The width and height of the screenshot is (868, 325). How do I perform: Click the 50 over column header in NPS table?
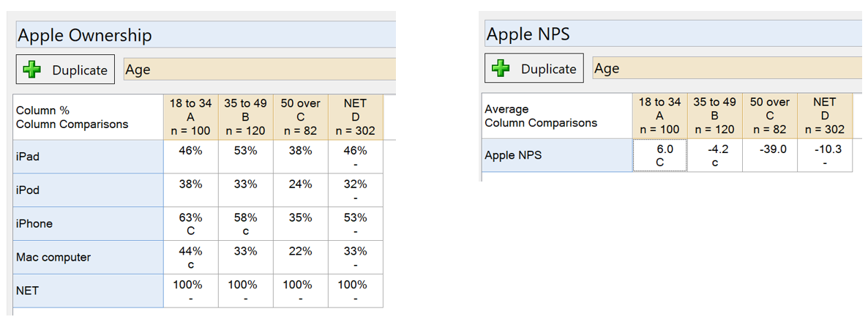(770, 116)
